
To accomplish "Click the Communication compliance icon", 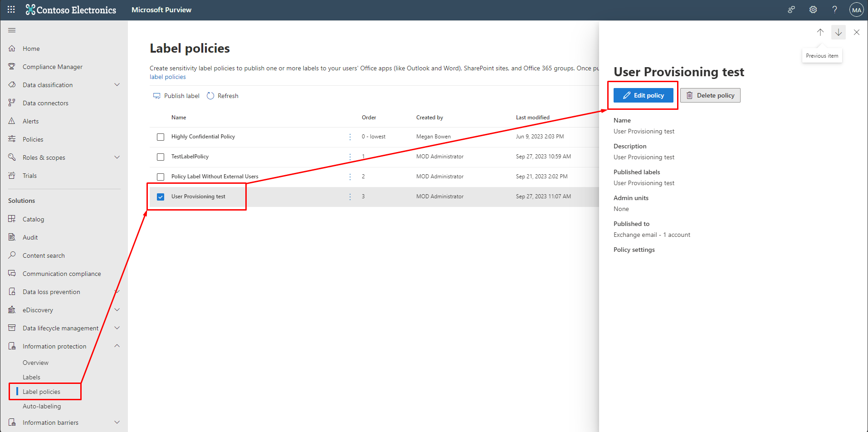I will pos(12,274).
